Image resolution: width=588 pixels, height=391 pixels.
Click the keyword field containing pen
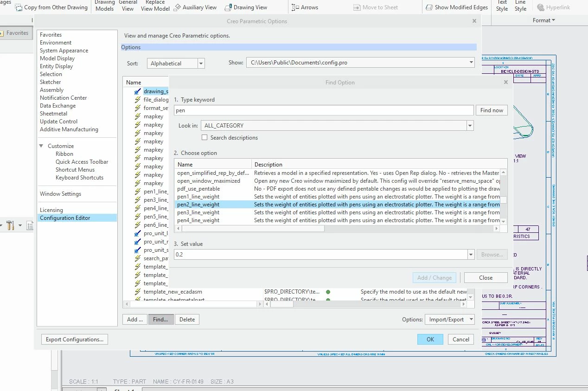pyautogui.click(x=324, y=110)
